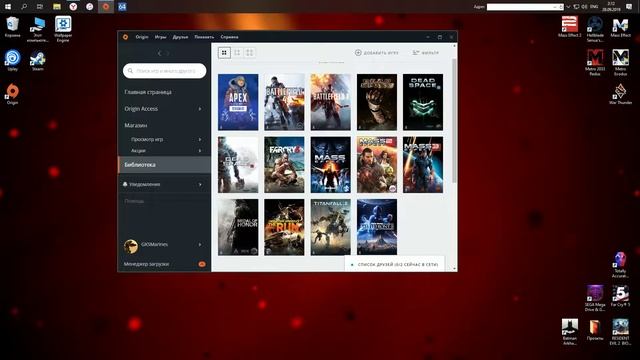Open Магазин in sidebar

(136, 125)
